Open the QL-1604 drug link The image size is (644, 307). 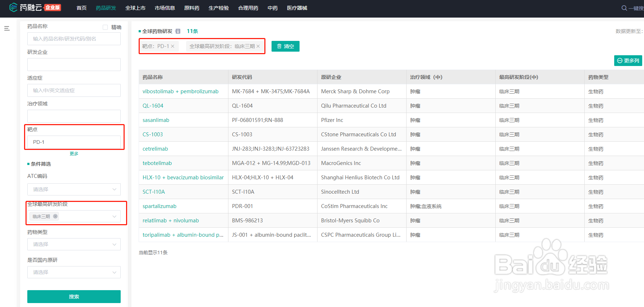tap(153, 106)
